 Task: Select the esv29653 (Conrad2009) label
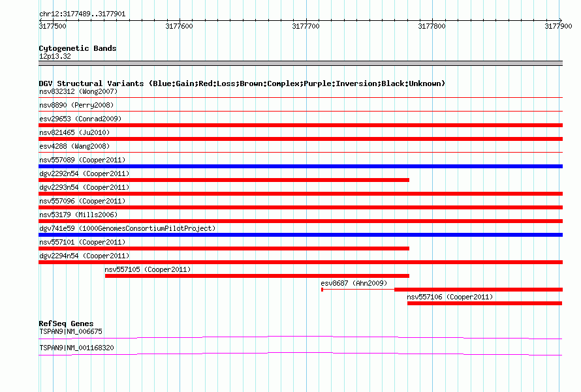[x=80, y=119]
